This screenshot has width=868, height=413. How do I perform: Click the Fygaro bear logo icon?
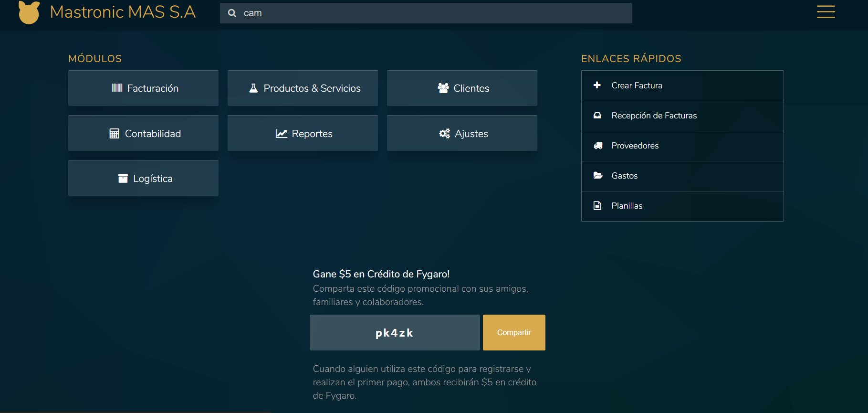click(29, 12)
